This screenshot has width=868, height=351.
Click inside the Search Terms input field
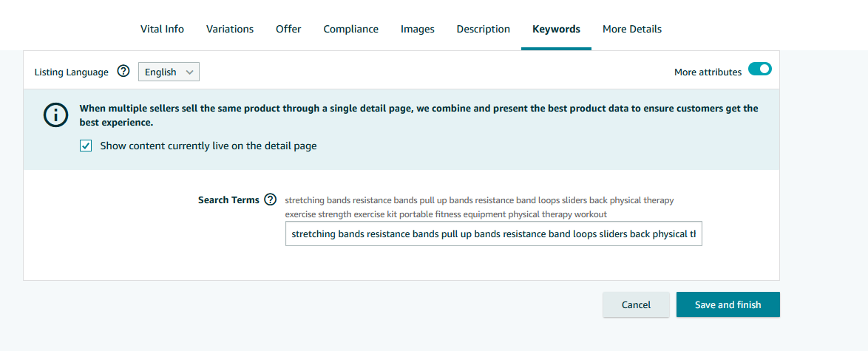click(x=494, y=234)
